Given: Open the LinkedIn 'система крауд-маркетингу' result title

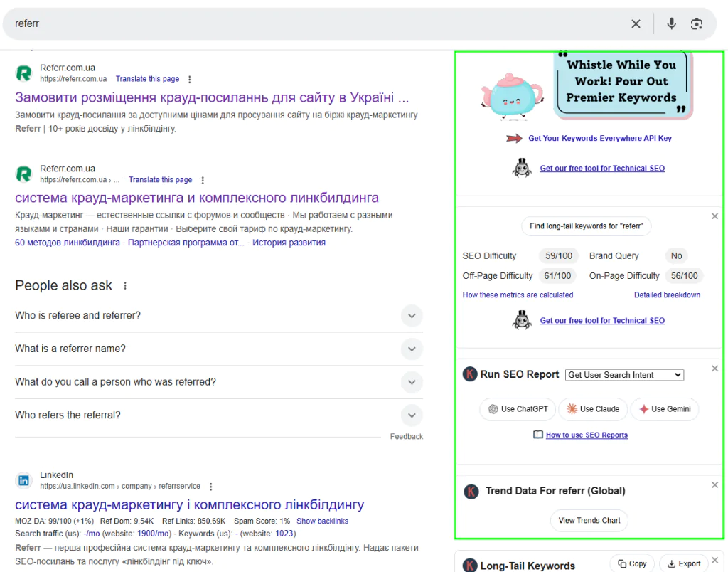Looking at the screenshot, I should tap(189, 504).
